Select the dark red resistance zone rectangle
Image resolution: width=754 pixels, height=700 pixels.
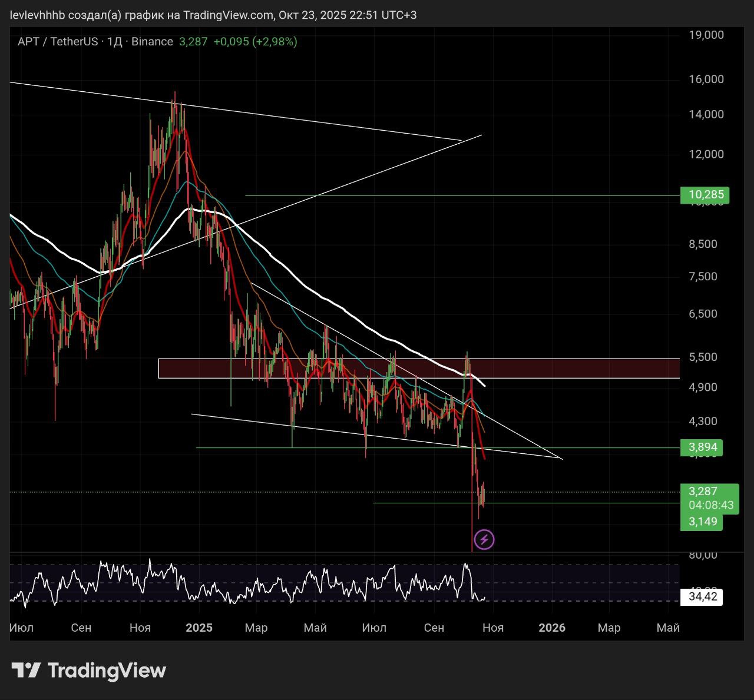click(x=418, y=369)
